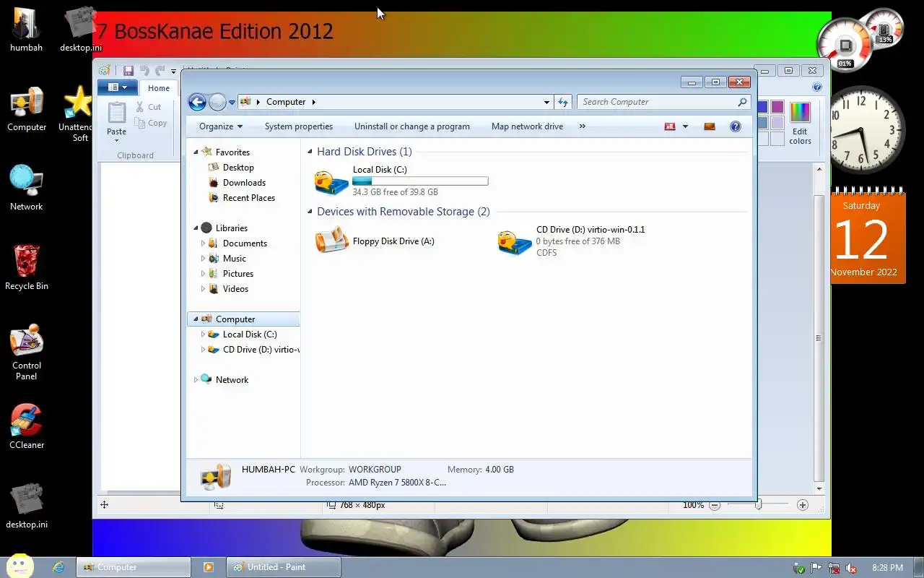Click the Paint zoom slider handle

(x=758, y=505)
